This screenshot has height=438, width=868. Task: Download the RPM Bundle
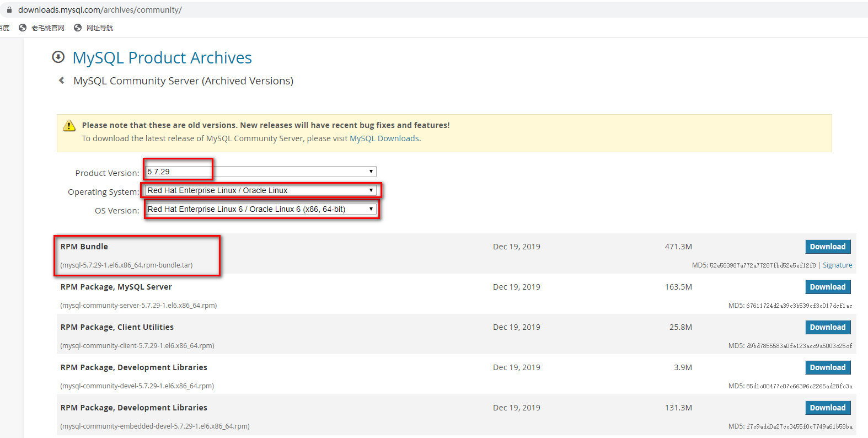click(828, 247)
